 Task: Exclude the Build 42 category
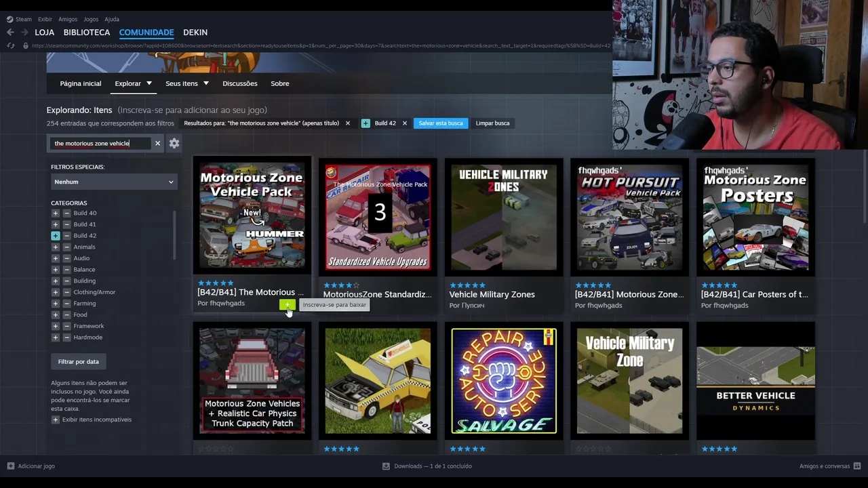coord(66,236)
